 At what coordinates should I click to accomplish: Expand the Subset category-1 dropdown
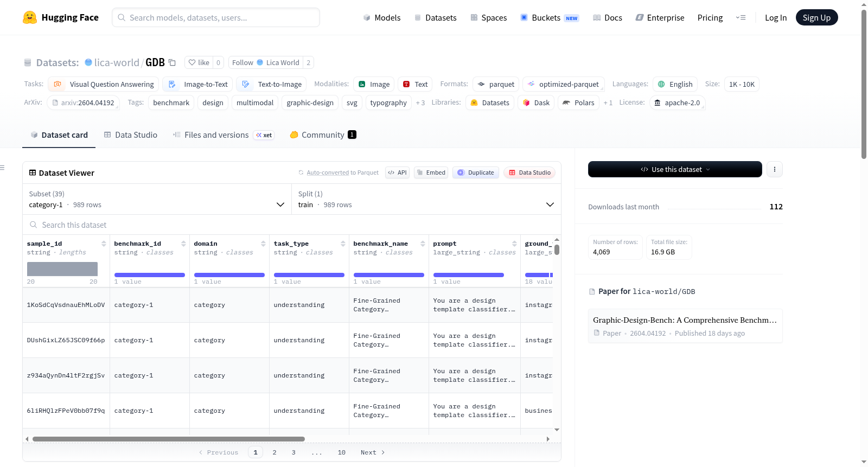coord(157,199)
